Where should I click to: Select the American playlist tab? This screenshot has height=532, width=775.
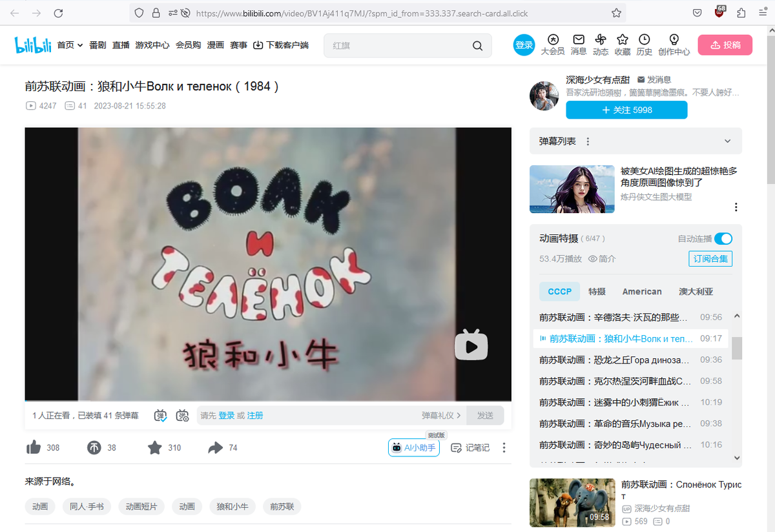[x=642, y=291]
